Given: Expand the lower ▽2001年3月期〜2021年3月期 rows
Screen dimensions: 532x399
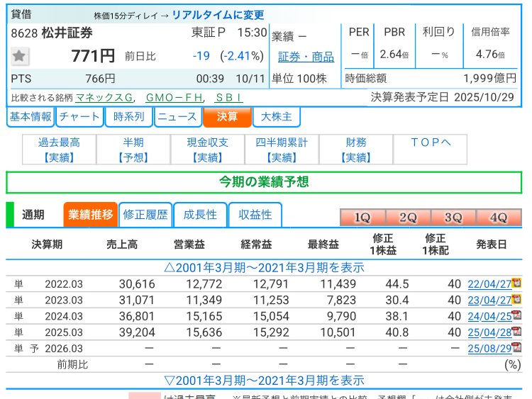Looking at the screenshot, I should point(264,381).
